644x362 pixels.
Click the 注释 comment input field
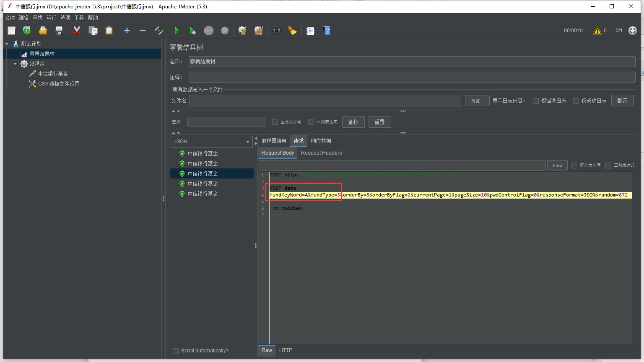pos(412,77)
